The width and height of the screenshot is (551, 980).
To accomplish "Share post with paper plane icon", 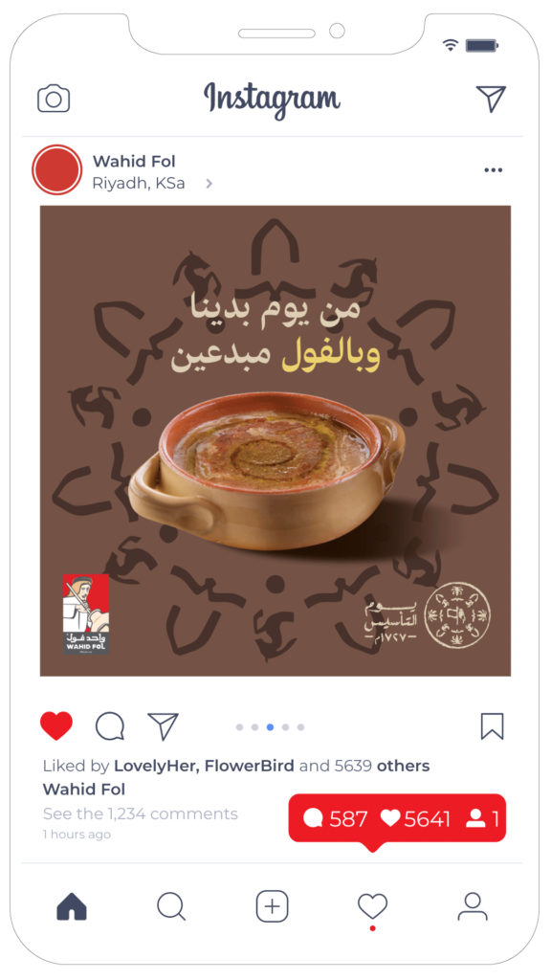I will click(163, 726).
